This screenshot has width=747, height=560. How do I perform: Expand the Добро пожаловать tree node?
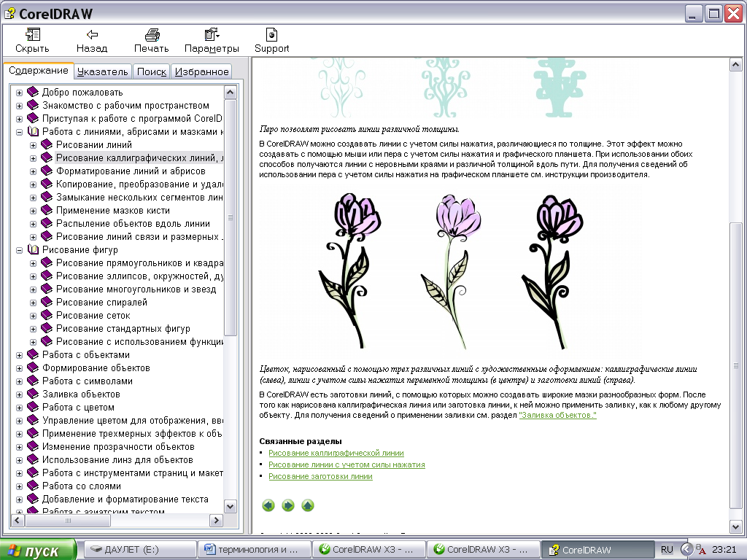[x=19, y=93]
